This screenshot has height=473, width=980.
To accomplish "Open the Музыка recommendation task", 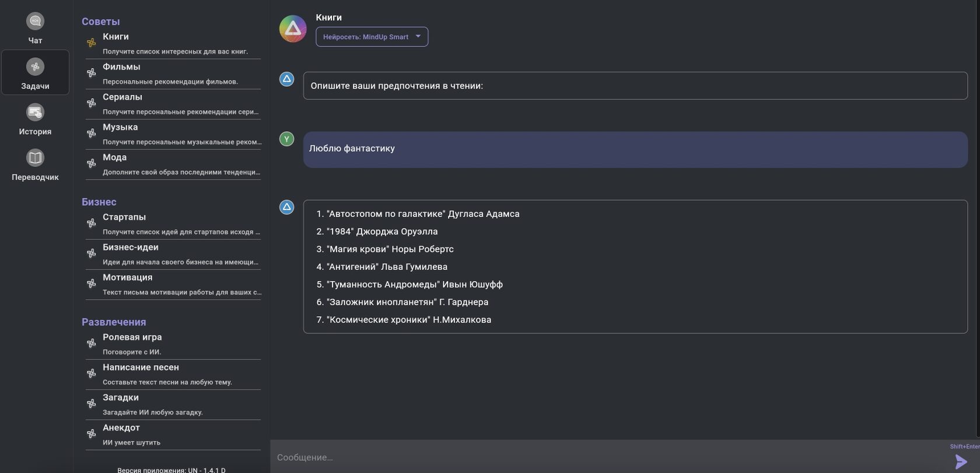I will coord(173,135).
